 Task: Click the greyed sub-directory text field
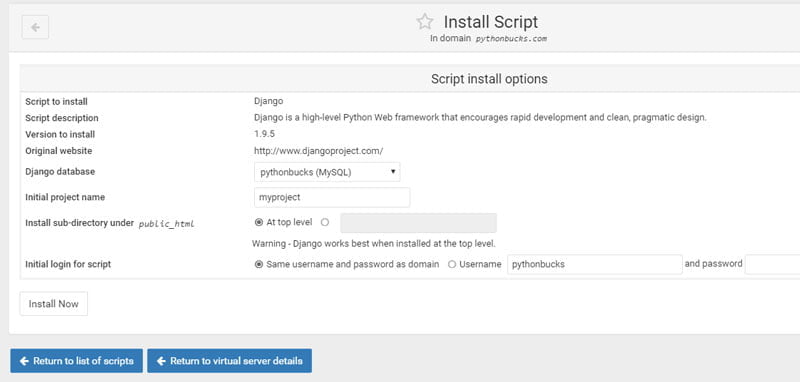coord(418,223)
